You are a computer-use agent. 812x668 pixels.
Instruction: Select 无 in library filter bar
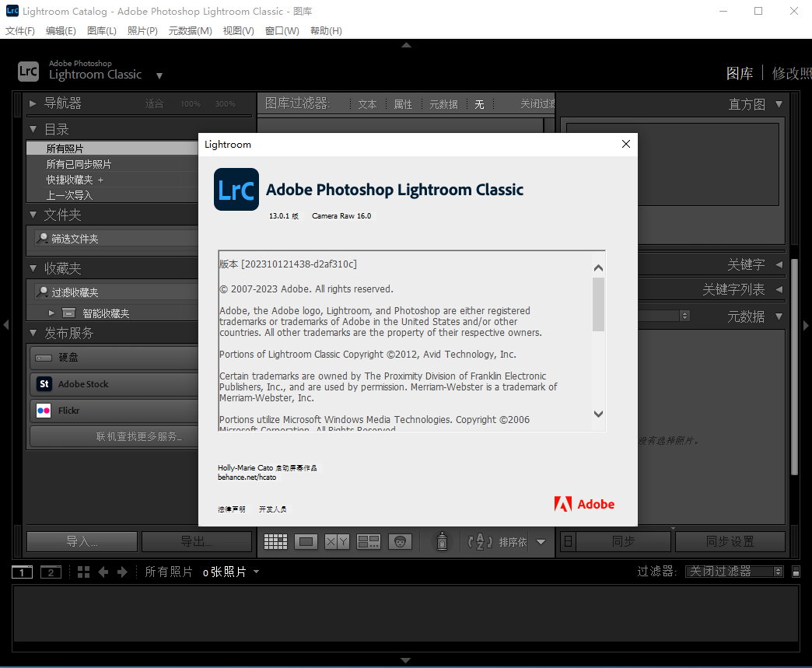point(480,105)
